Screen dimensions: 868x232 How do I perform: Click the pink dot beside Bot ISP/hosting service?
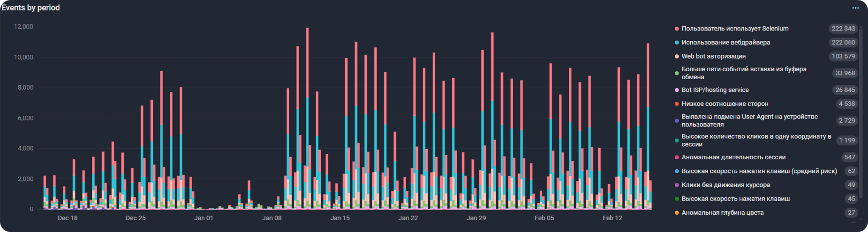coord(677,90)
